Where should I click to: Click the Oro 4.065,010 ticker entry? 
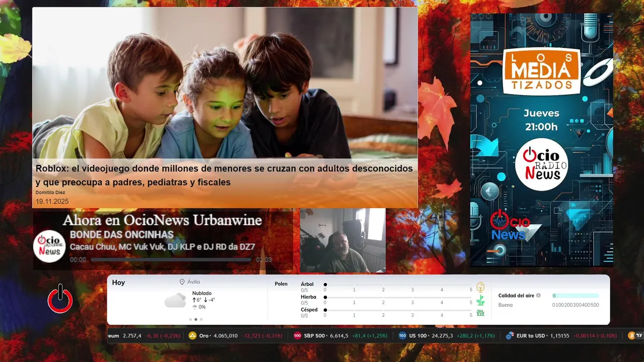[x=235, y=335]
